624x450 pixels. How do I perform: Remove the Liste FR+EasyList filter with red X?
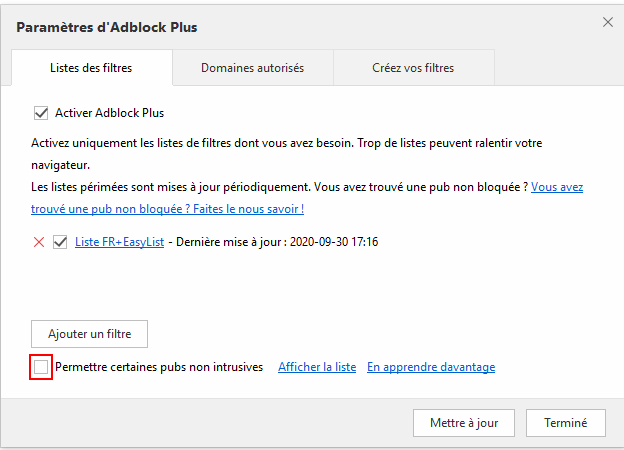pos(39,242)
